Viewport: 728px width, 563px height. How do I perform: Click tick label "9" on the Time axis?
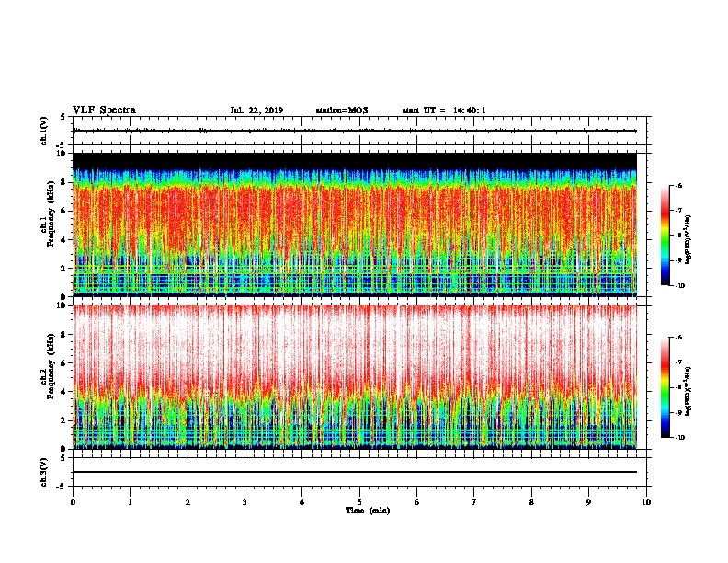point(588,502)
